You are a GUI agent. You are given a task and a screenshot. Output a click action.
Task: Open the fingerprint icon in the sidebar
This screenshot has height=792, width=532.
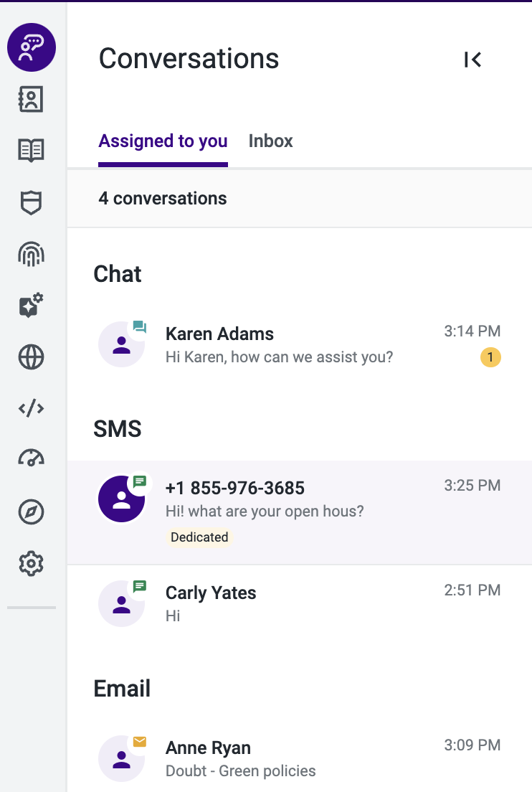tap(32, 254)
